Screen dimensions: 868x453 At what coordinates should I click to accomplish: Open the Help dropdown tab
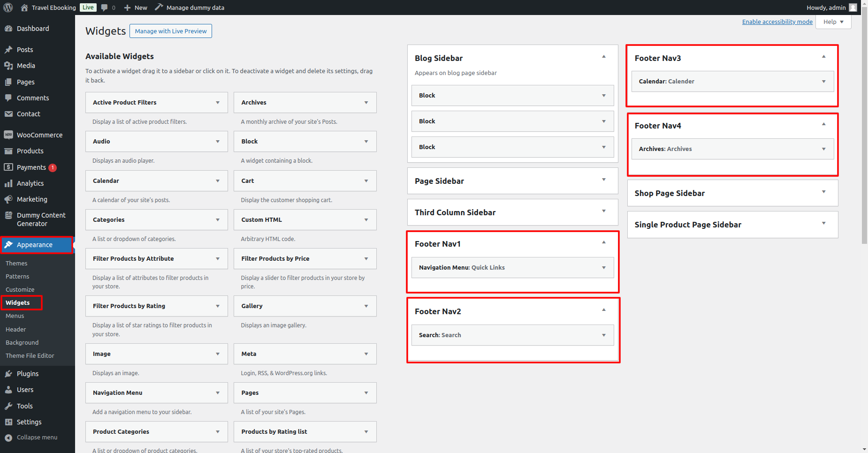(833, 22)
